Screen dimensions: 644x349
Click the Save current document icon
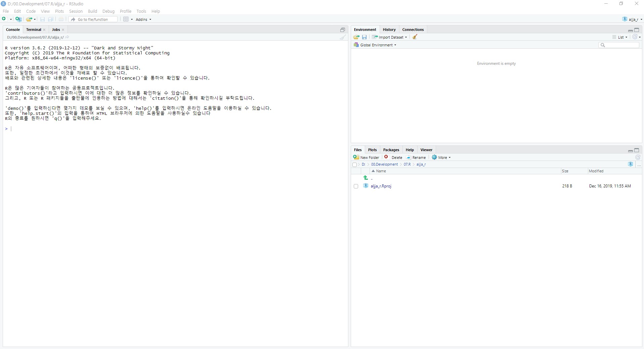[43, 19]
